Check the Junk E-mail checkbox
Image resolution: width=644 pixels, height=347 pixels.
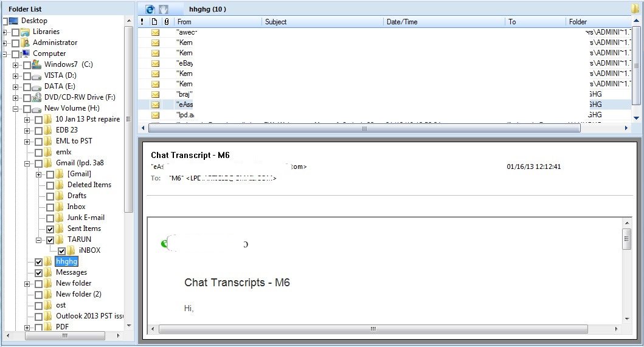click(50, 218)
